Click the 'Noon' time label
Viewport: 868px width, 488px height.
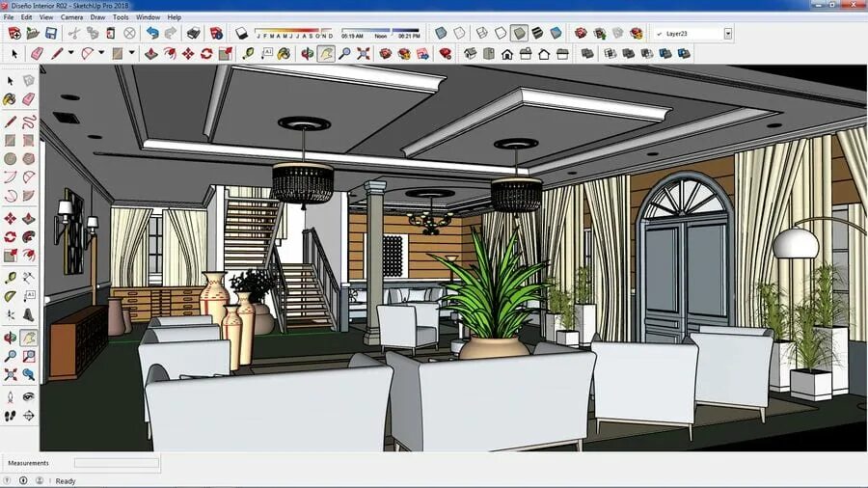380,36
